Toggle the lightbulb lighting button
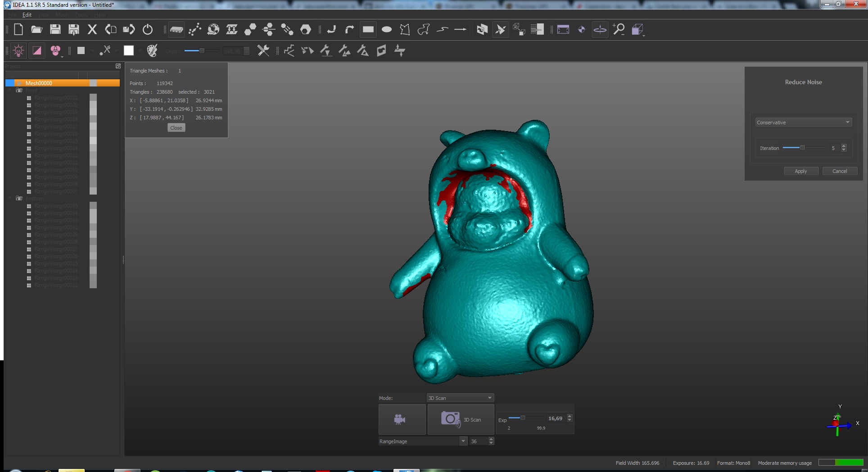Image resolution: width=868 pixels, height=472 pixels. pyautogui.click(x=18, y=50)
